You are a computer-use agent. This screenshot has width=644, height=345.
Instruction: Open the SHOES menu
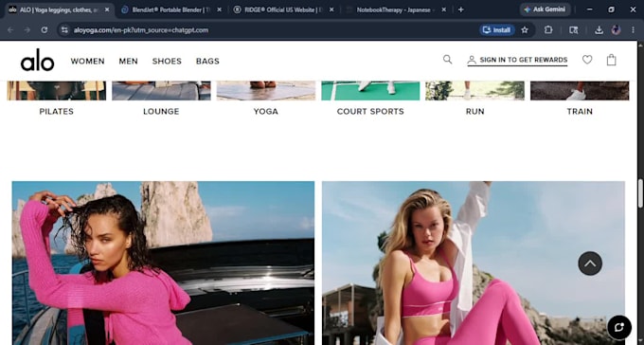click(x=167, y=62)
